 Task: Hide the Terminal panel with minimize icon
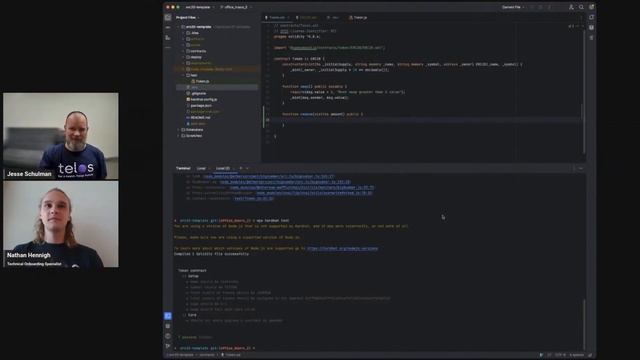(581, 168)
